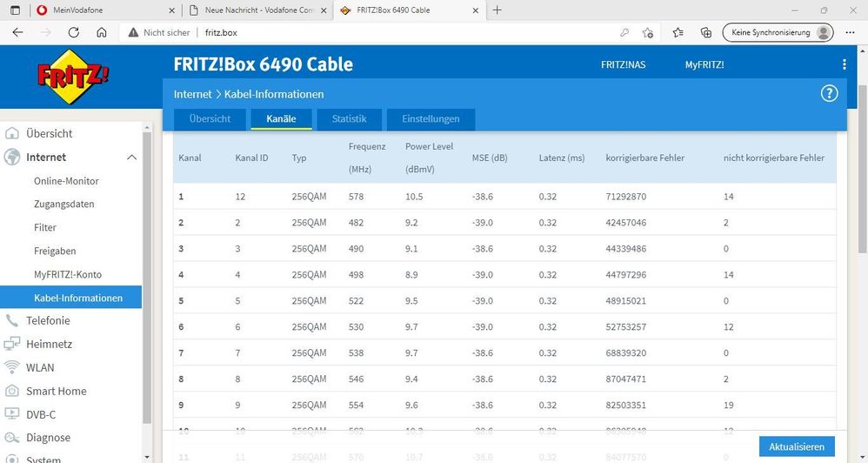868x463 pixels.
Task: Click the value 87047471 in channel 8
Action: click(625, 379)
